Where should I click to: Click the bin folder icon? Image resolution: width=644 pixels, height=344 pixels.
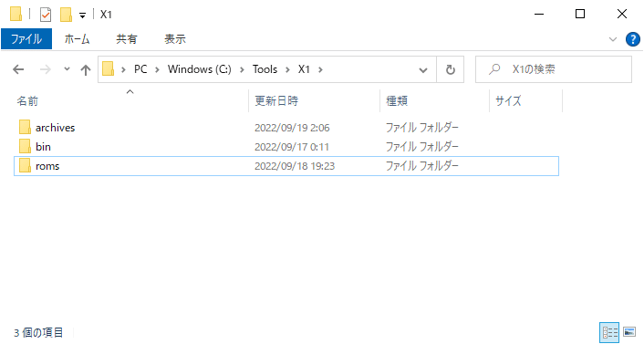[x=25, y=146]
